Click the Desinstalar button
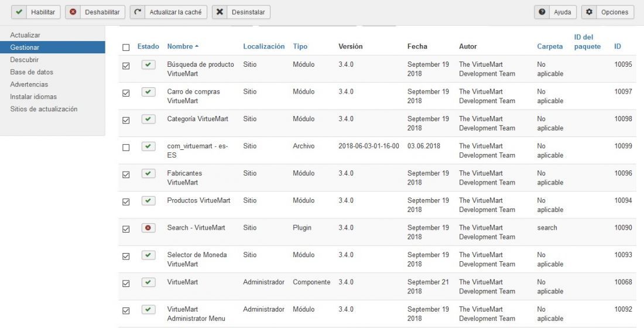 241,12
